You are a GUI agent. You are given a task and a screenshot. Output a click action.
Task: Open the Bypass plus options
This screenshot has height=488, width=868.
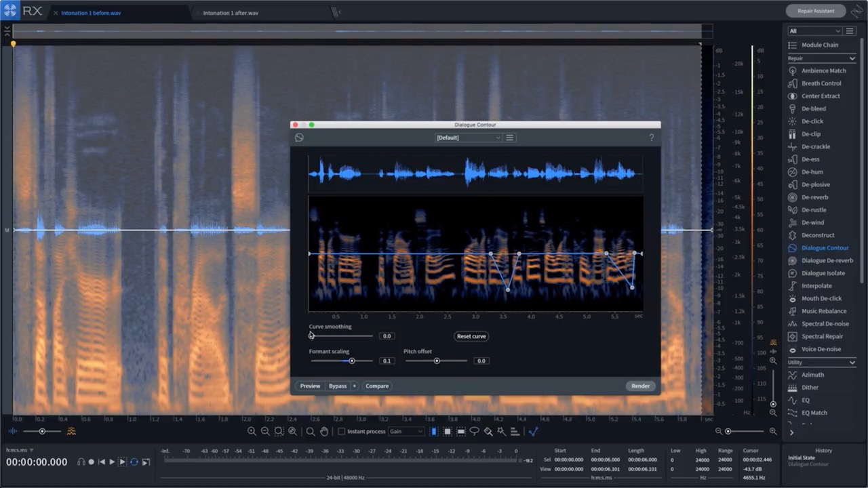click(x=354, y=386)
